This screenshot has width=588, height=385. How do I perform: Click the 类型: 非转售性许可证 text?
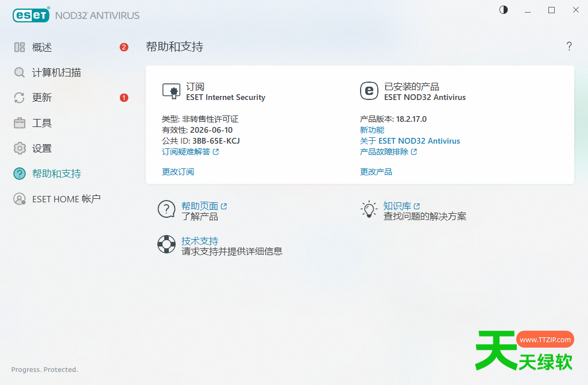pos(200,119)
